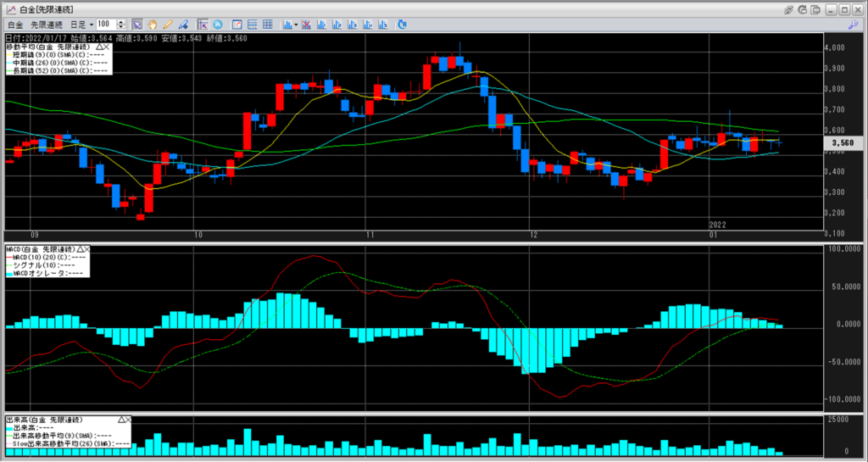
Task: Open the chart settings window icon
Action: tap(237, 25)
